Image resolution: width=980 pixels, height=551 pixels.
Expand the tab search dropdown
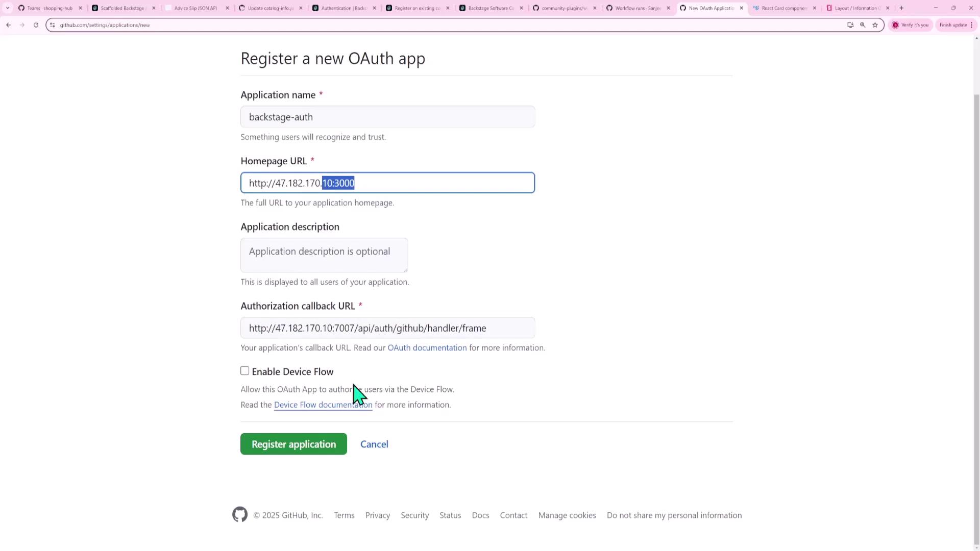point(7,8)
